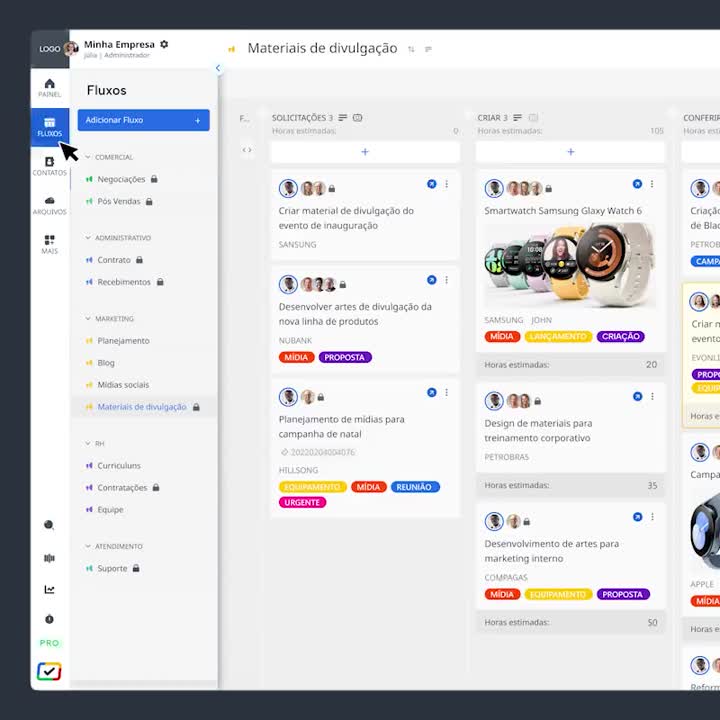
Task: Open settings gear next to Minha Empresa
Action: (164, 44)
